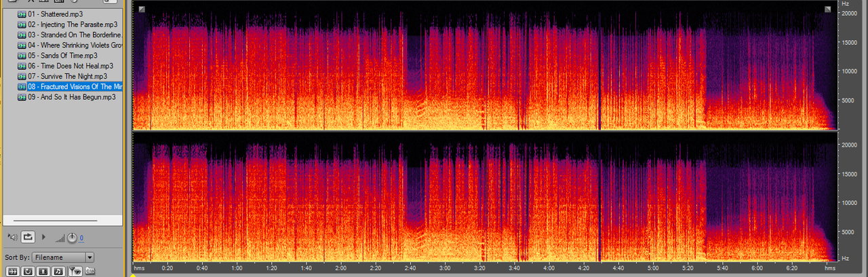This screenshot has height=277, width=868.
Task: Click the yellow playhead marker at timeline start
Action: pyautogui.click(x=133, y=274)
